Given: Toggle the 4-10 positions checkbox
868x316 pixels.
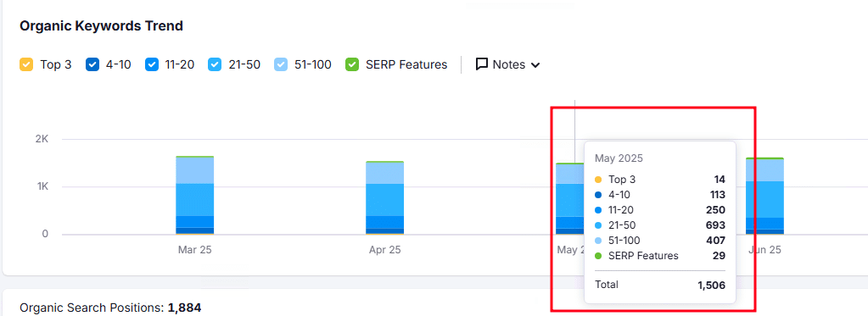Looking at the screenshot, I should [x=92, y=64].
